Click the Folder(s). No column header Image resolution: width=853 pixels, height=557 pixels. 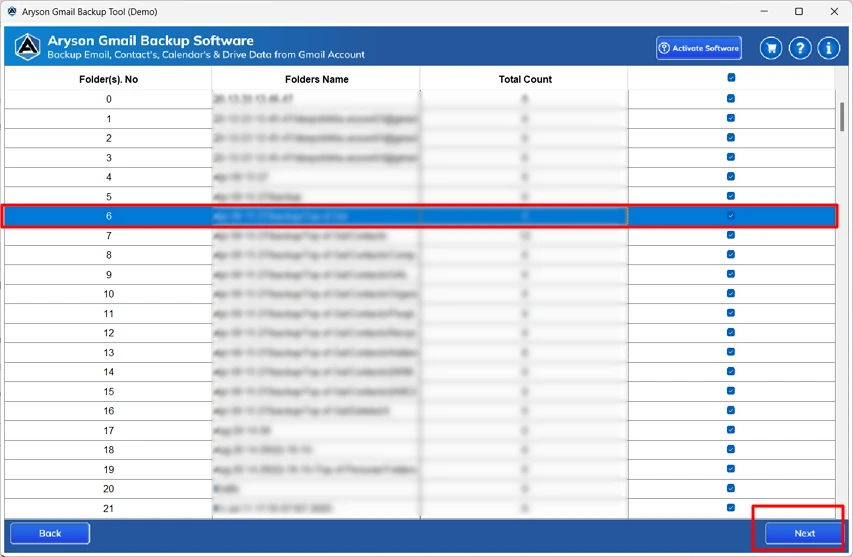pyautogui.click(x=108, y=79)
